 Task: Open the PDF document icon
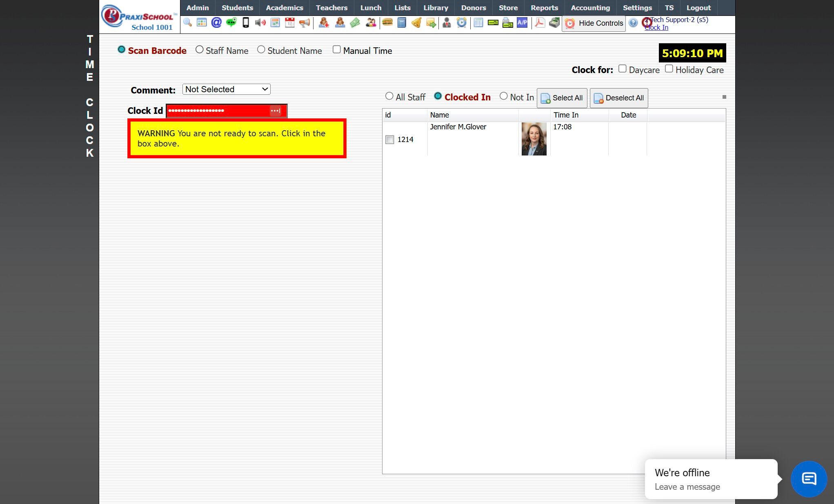540,22
